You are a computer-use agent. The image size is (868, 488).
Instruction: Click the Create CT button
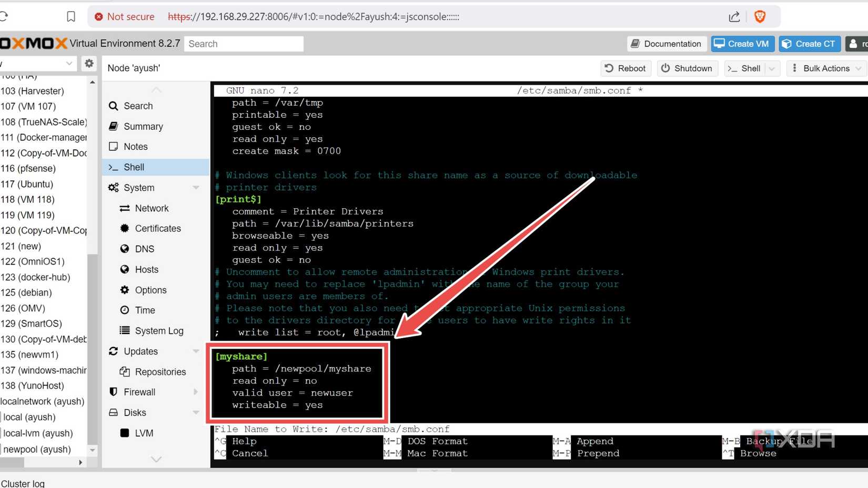pos(810,44)
